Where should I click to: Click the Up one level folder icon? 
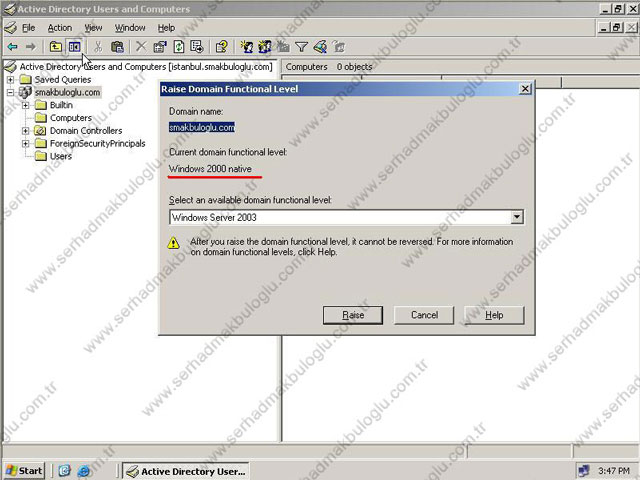point(56,47)
